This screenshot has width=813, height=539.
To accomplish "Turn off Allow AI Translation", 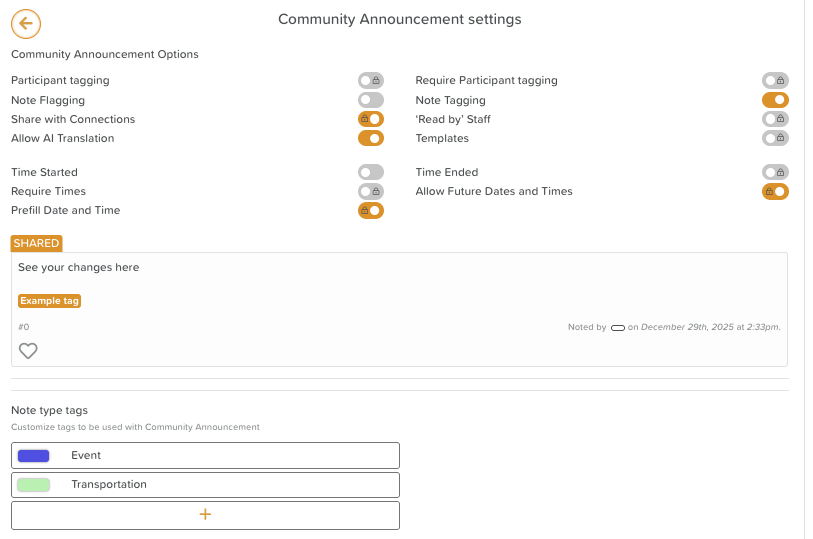I will pos(371,138).
